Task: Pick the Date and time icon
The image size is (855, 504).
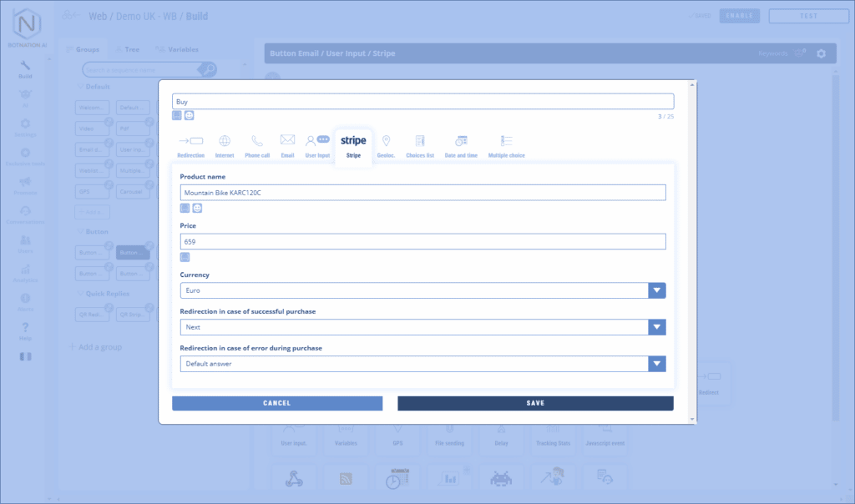Action: tap(461, 141)
